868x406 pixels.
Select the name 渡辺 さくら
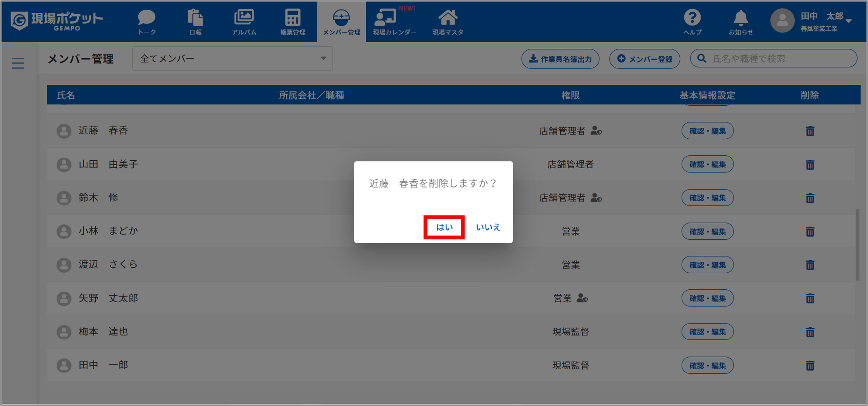click(x=108, y=264)
